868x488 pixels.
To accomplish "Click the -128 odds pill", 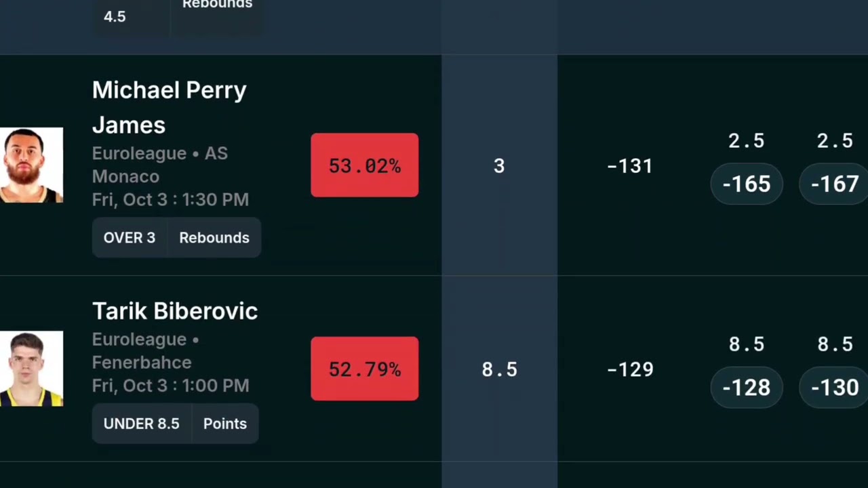I will [x=746, y=388].
